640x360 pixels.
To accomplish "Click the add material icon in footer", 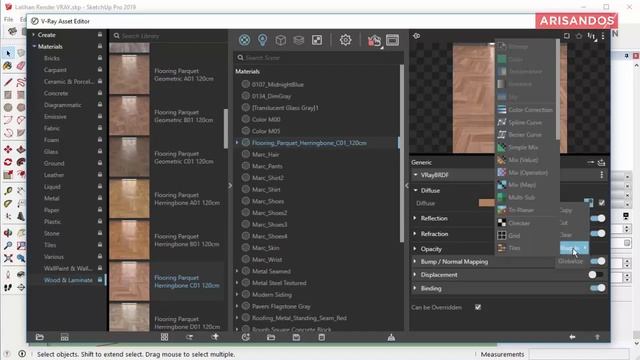I will click(x=245, y=337).
